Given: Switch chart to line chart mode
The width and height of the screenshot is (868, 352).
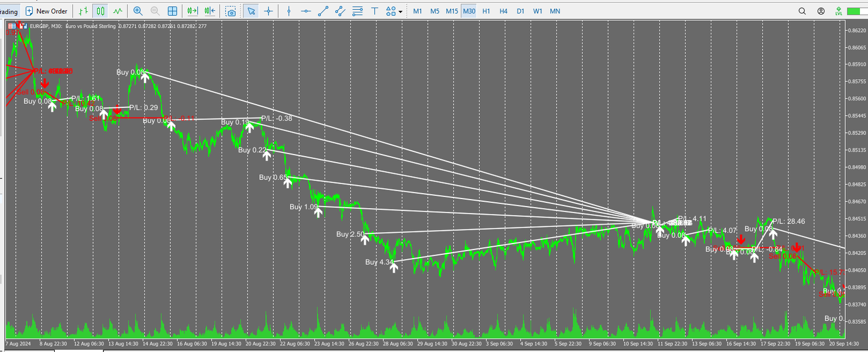Looking at the screenshot, I should [118, 11].
